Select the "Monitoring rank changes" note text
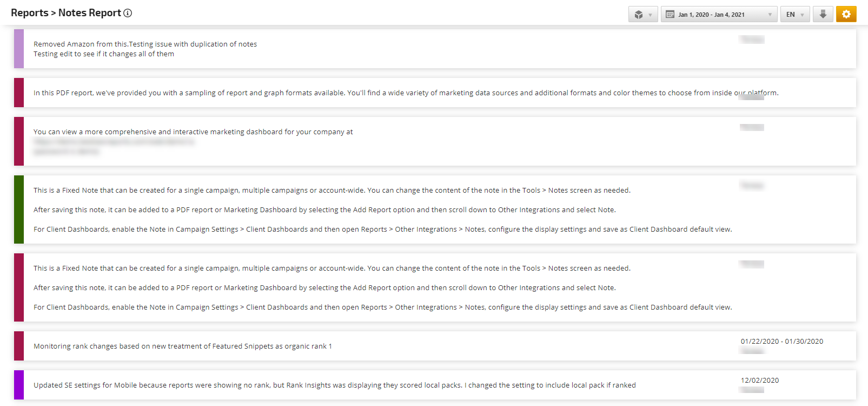Screen dimensions: 868x406 pyautogui.click(x=182, y=346)
